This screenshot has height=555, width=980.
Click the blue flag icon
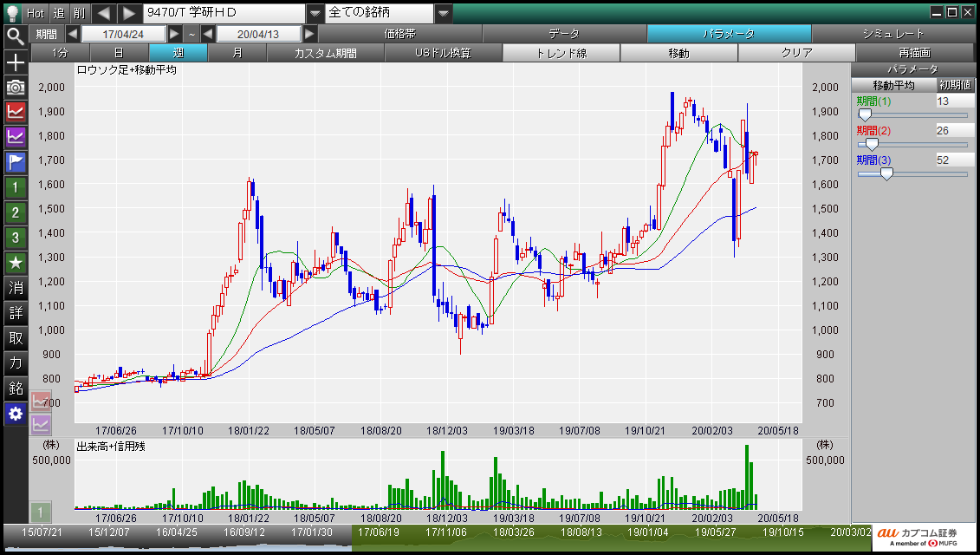pos(16,162)
